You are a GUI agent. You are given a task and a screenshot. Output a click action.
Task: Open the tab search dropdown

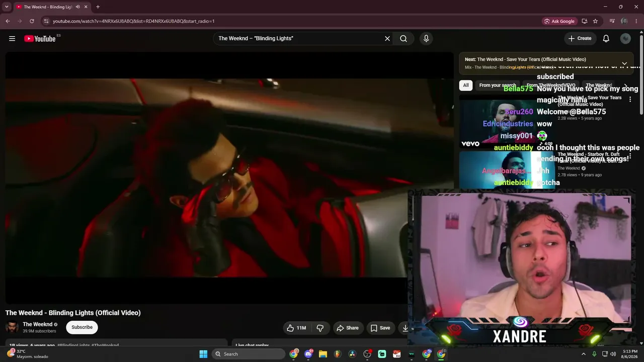(7, 7)
